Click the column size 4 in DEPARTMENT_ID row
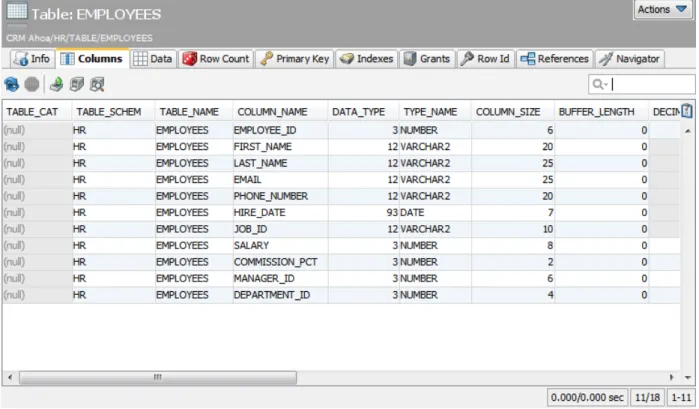699x409 pixels. tap(513, 295)
